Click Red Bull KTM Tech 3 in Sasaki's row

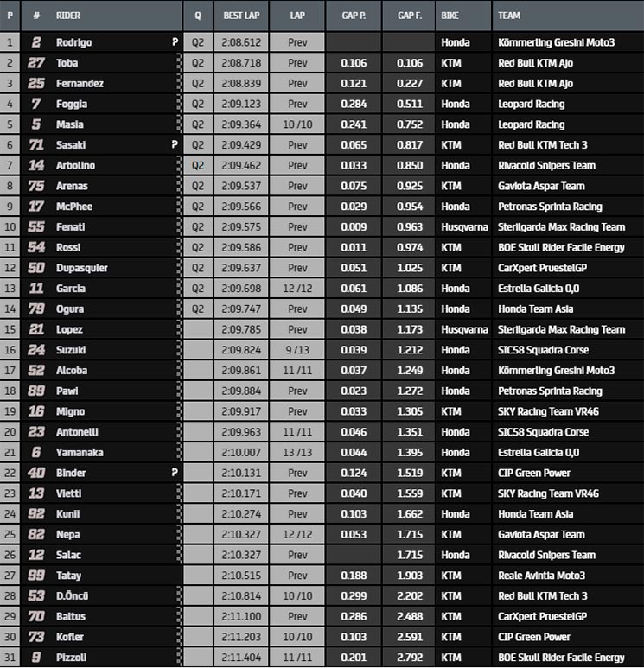tap(543, 145)
